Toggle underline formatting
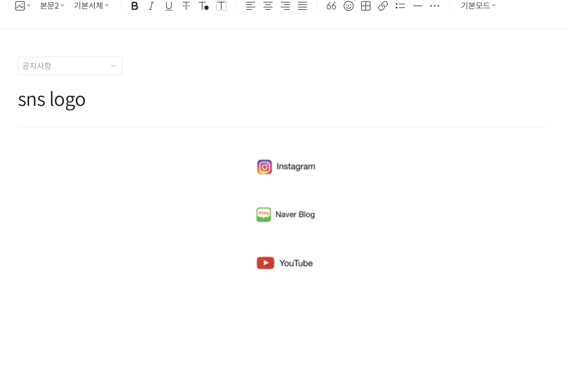 169,6
